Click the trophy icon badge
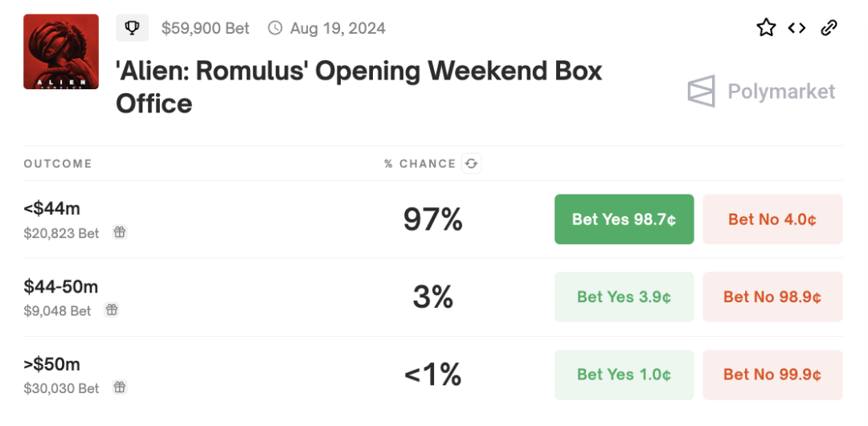The image size is (868, 426). [x=133, y=28]
